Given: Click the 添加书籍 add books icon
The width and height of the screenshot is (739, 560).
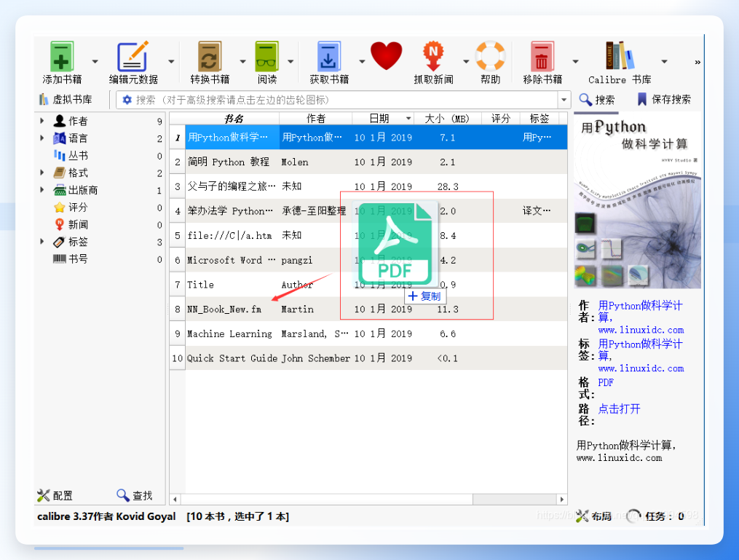Looking at the screenshot, I should (x=62, y=57).
